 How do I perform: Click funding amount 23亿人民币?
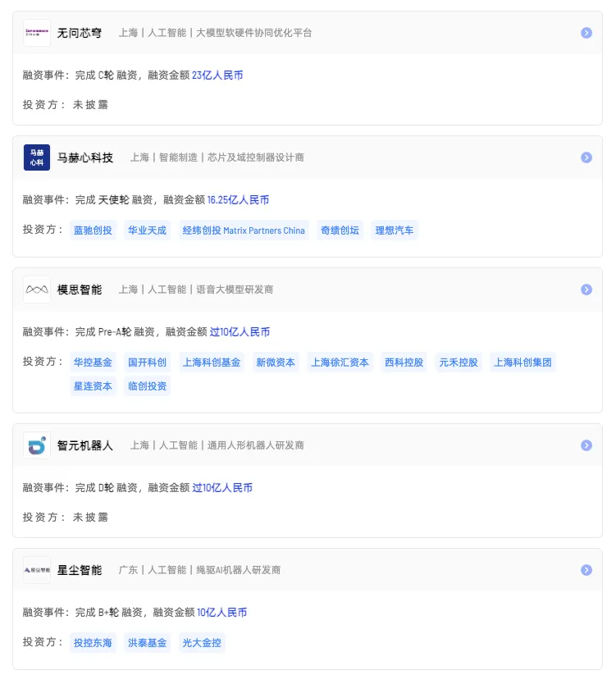point(217,75)
